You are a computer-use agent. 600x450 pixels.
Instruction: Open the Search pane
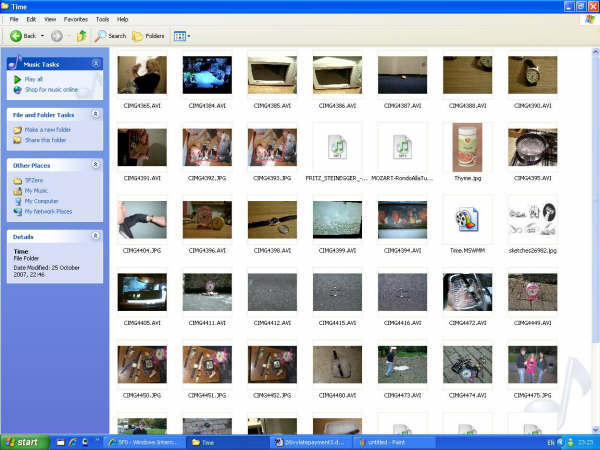coord(110,35)
